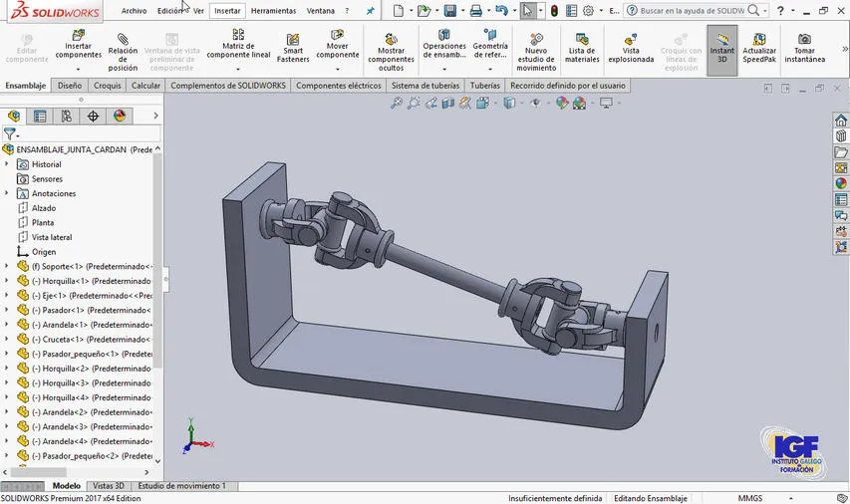Click the SOLIDWORKS help search field
850x504 pixels.
[692, 10]
